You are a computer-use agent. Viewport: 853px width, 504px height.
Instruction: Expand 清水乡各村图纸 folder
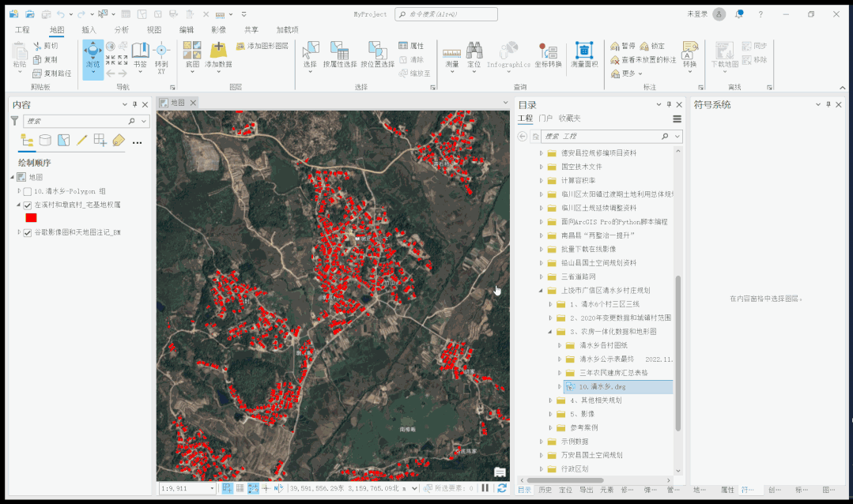[559, 345]
